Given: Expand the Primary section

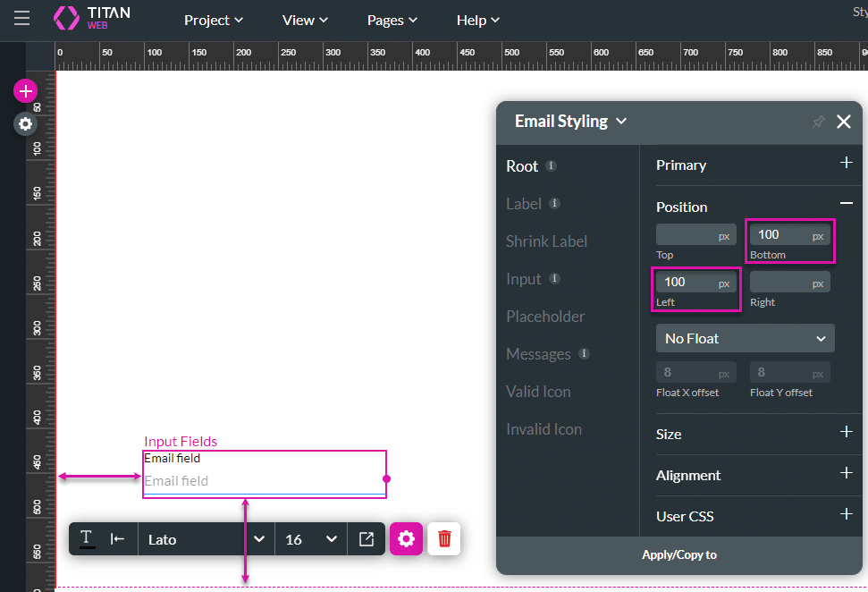Looking at the screenshot, I should coord(846,164).
